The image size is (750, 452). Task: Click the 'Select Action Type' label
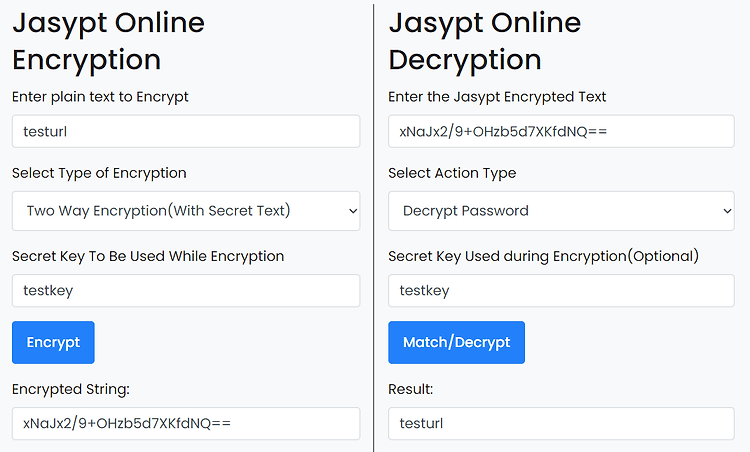pyautogui.click(x=452, y=173)
